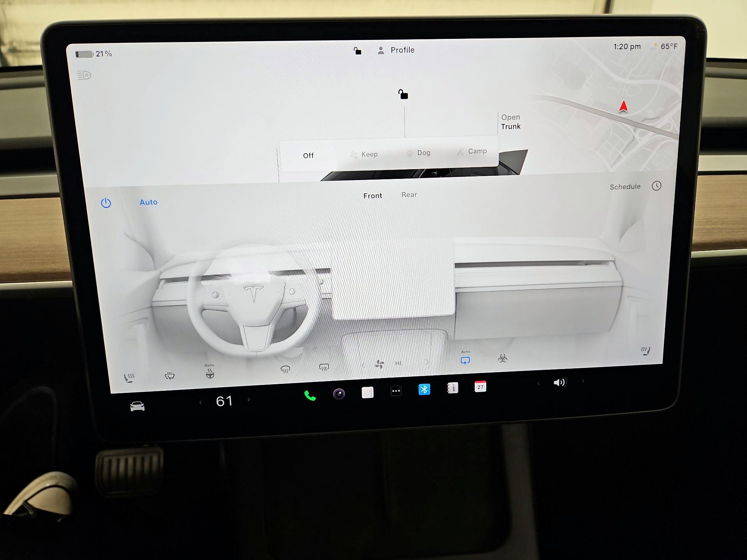Switch to Front climate tab
747x560 pixels.
373,196
